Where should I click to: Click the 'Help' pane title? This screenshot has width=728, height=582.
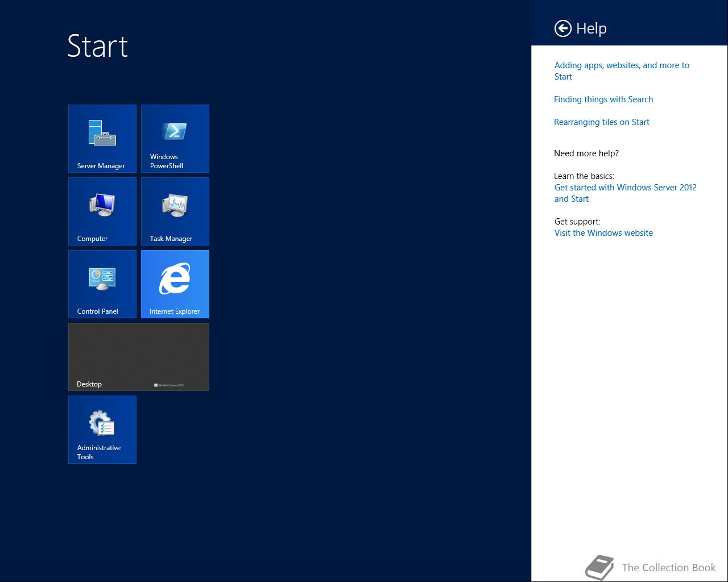pos(591,28)
